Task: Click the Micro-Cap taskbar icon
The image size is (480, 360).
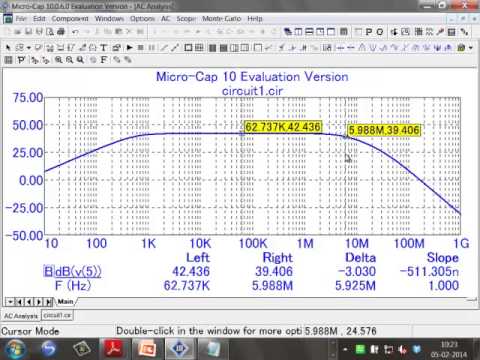Action: tap(180, 349)
